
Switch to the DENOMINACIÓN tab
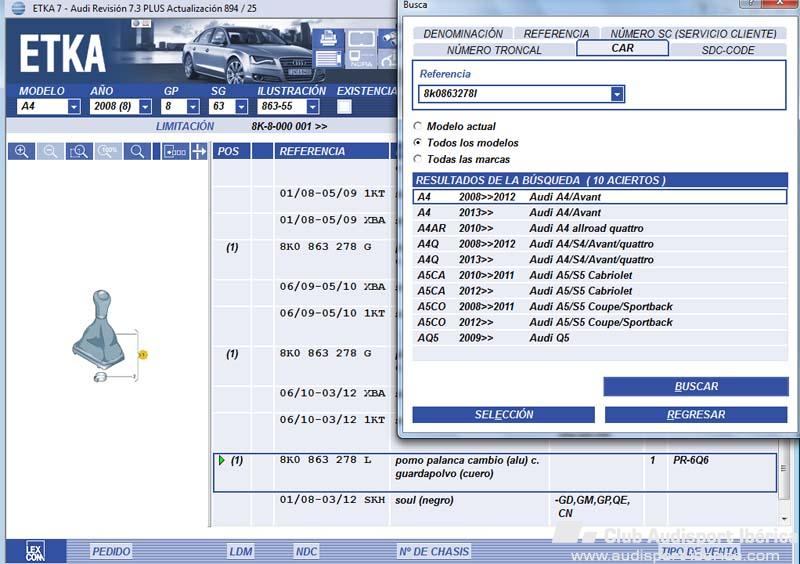click(x=463, y=34)
